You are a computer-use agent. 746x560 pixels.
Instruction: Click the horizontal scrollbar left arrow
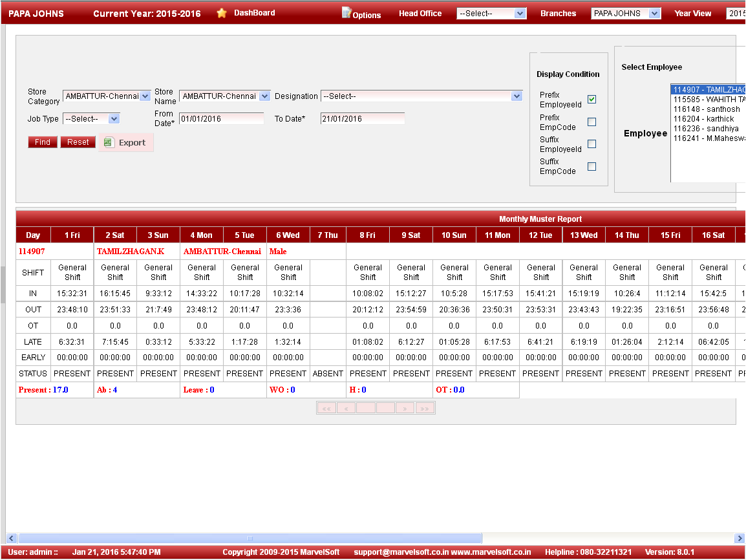click(11, 538)
